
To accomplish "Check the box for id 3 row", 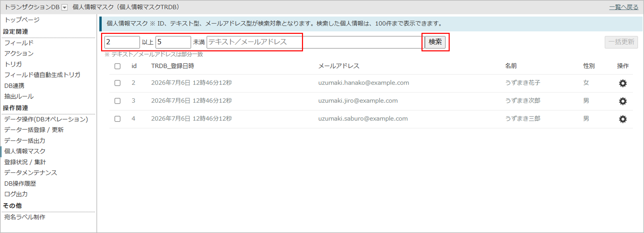I will pos(117,101).
